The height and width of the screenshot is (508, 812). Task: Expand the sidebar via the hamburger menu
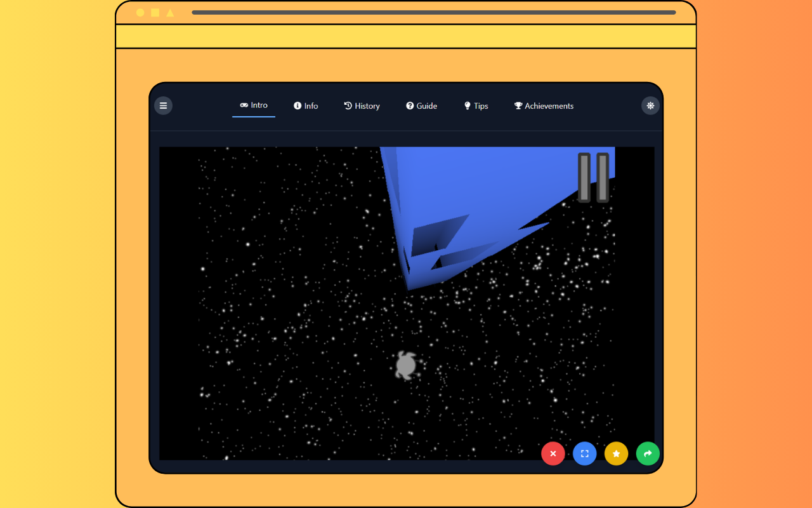(x=163, y=105)
